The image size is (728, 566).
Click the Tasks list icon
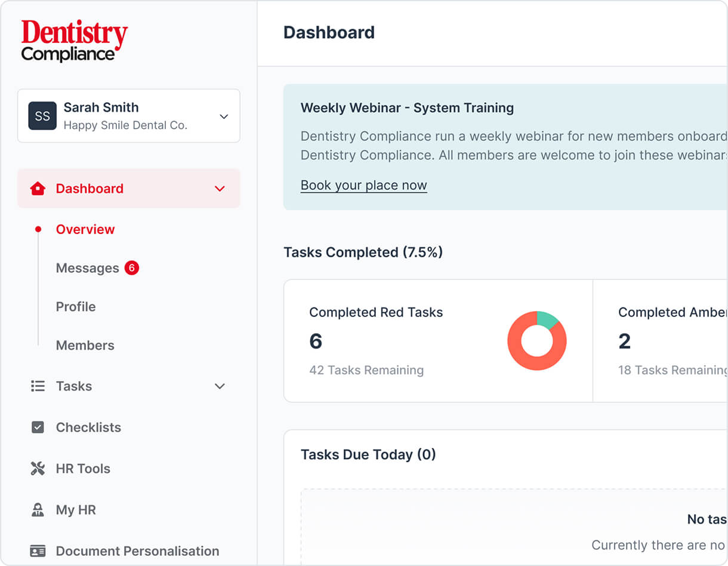click(x=38, y=386)
